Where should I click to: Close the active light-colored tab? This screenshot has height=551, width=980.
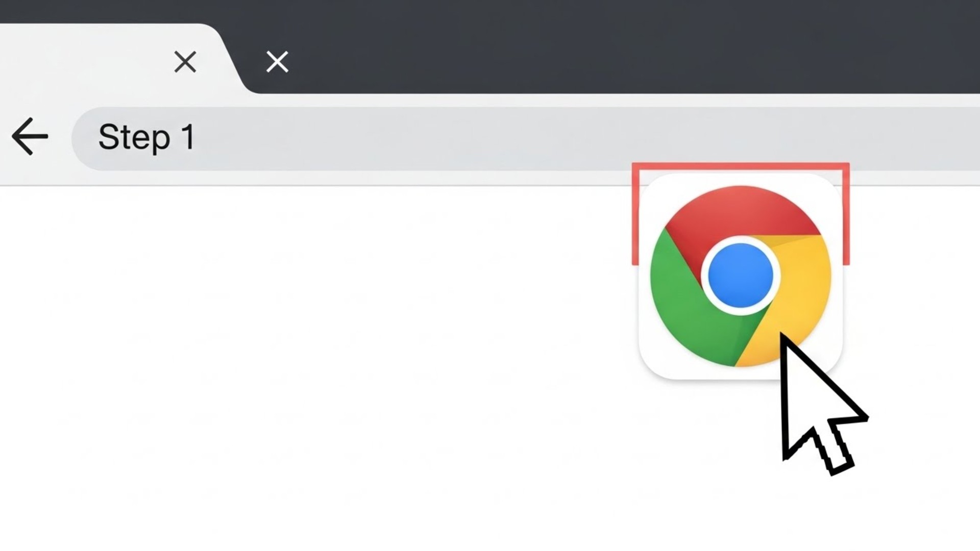(185, 62)
